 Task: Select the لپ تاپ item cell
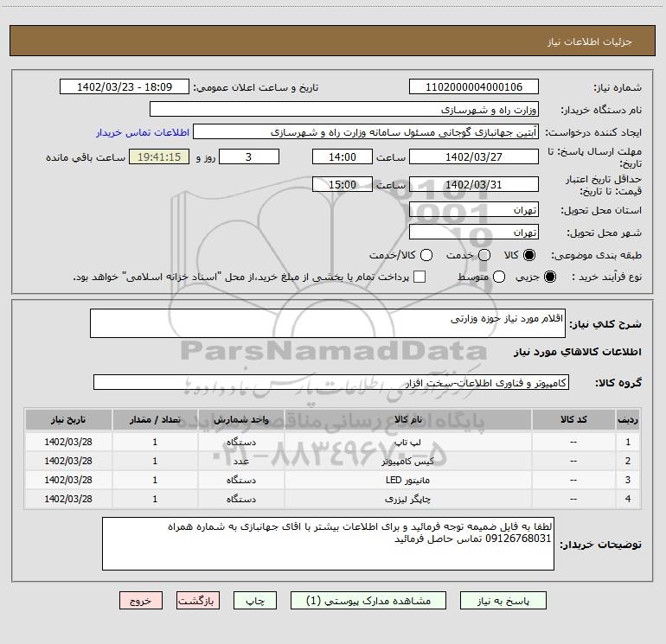407,442
